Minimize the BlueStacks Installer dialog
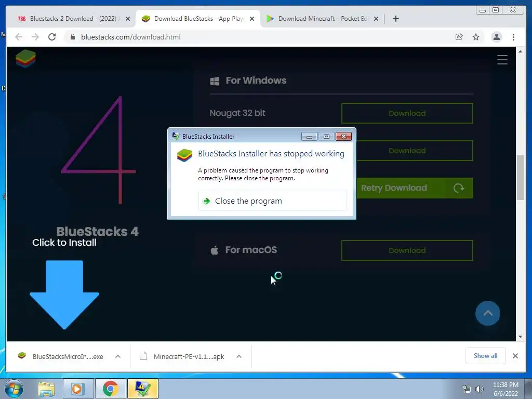532x399 pixels. click(309, 137)
